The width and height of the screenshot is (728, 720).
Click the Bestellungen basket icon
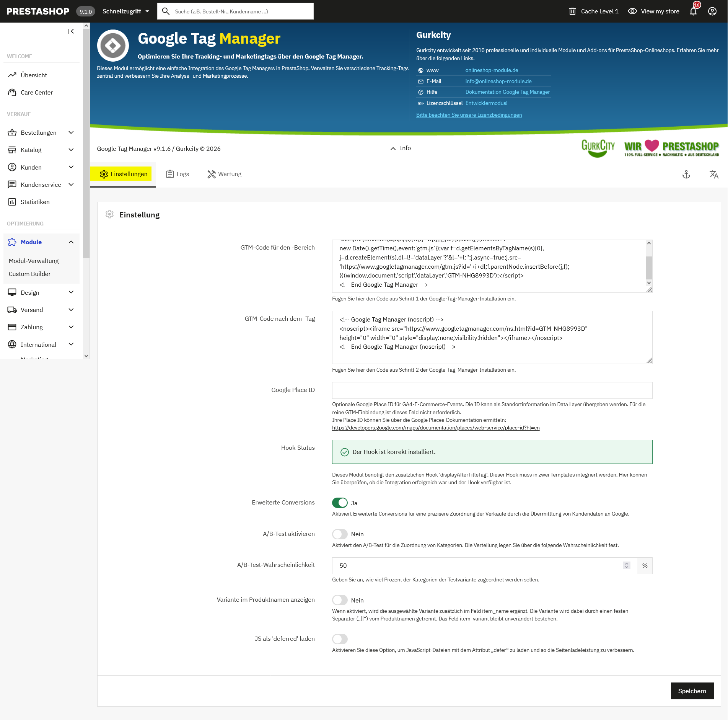(12, 132)
